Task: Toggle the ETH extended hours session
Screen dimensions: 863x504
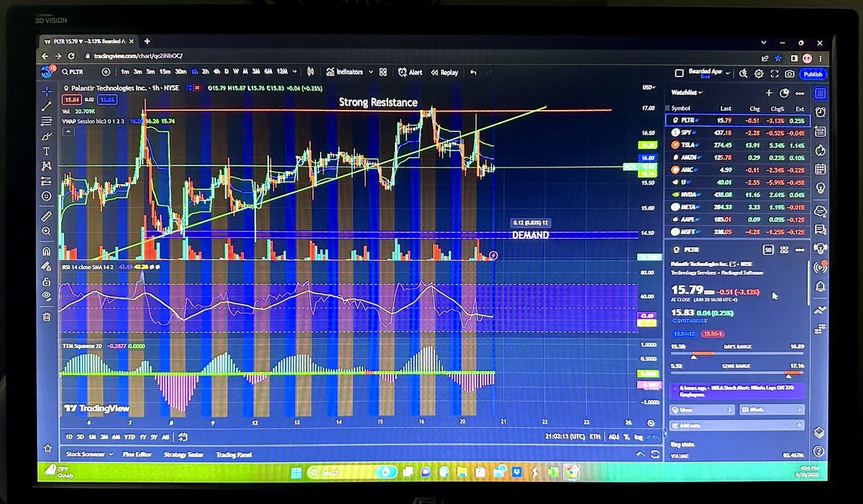Action: point(595,436)
